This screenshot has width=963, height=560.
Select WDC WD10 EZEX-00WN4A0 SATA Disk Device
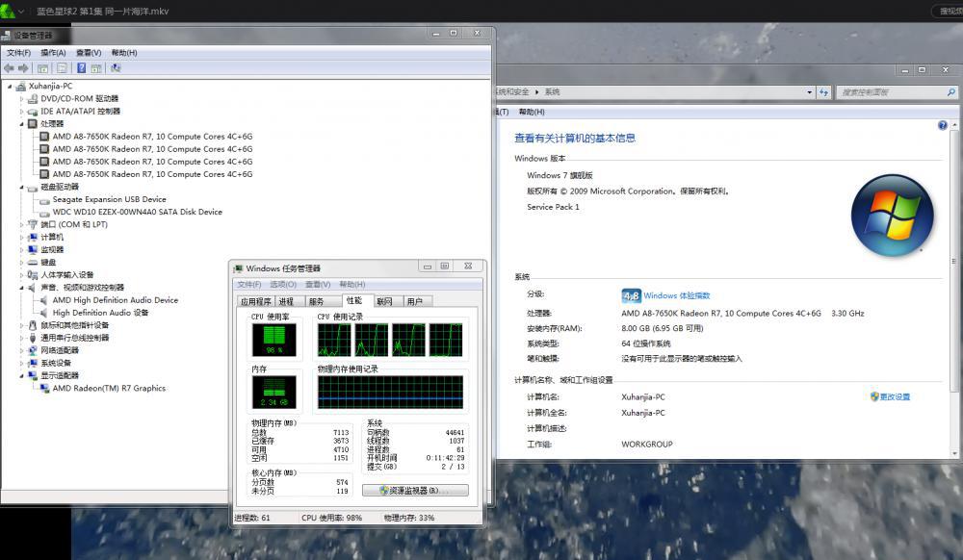pyautogui.click(x=137, y=213)
